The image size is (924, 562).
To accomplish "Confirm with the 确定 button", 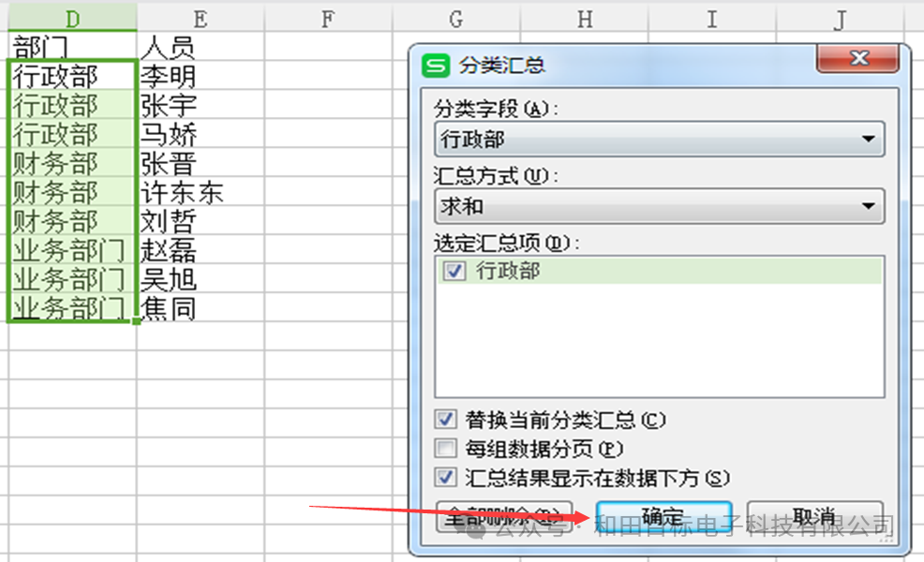I will pyautogui.click(x=663, y=517).
